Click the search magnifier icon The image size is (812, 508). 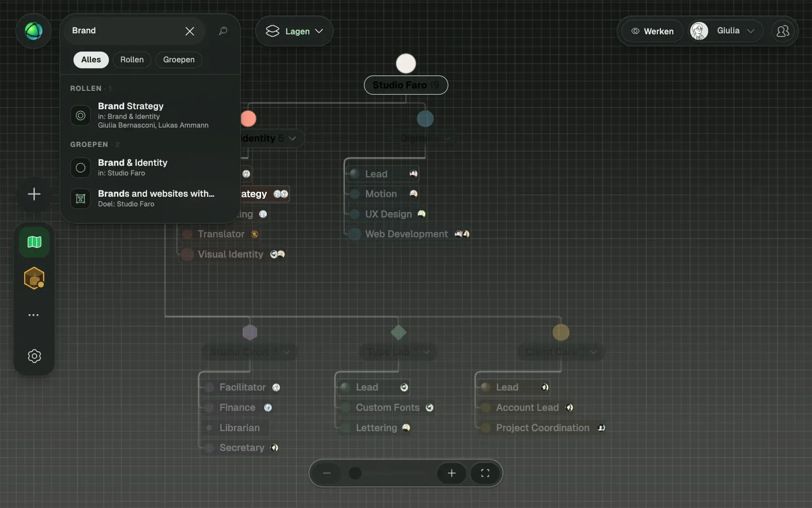[x=223, y=31]
